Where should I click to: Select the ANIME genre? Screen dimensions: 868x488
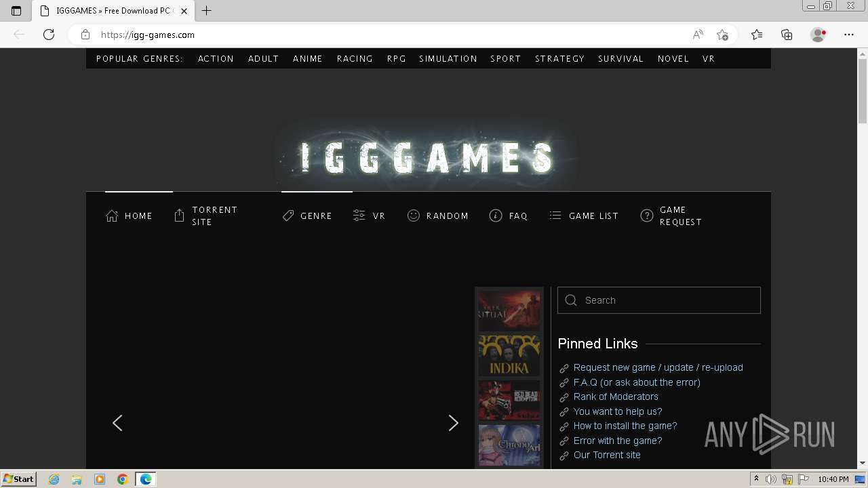point(307,58)
